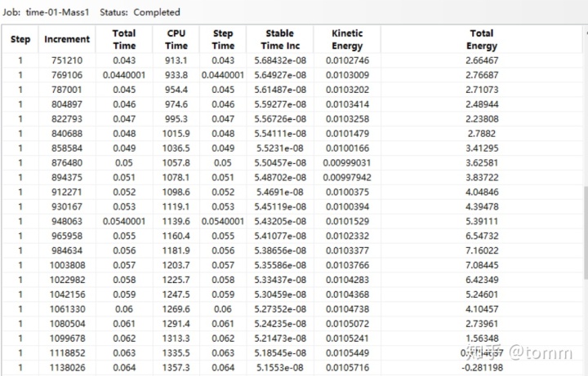Select increment cell 751210

(x=67, y=60)
